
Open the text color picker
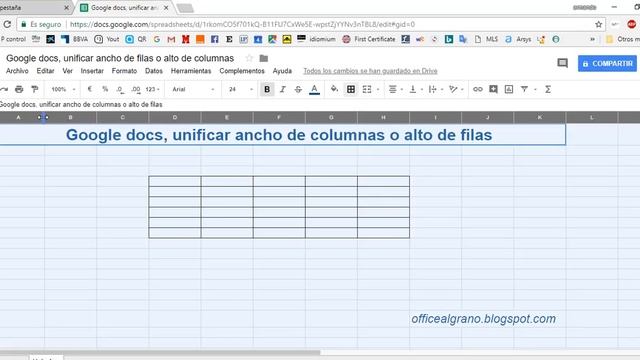click(x=314, y=89)
